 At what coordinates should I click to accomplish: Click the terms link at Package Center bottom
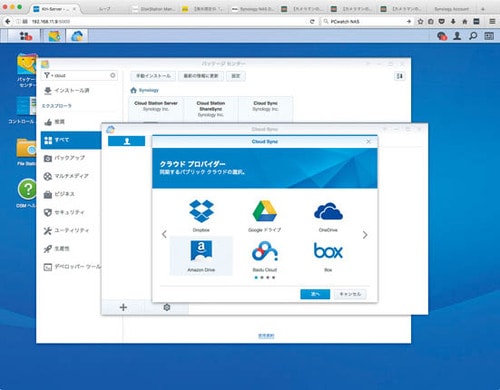(266, 336)
